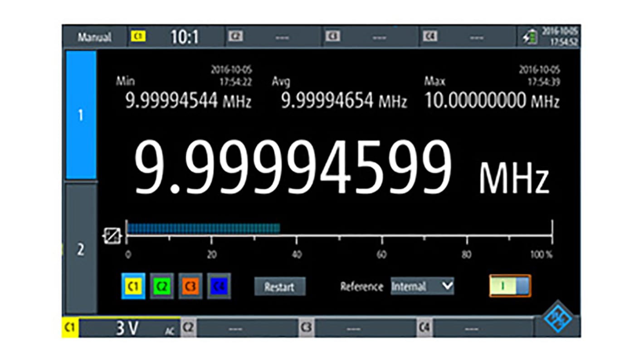This screenshot has height=362, width=644.
Task: Click the yellow C1 label at bottom left
Action: pos(70,328)
